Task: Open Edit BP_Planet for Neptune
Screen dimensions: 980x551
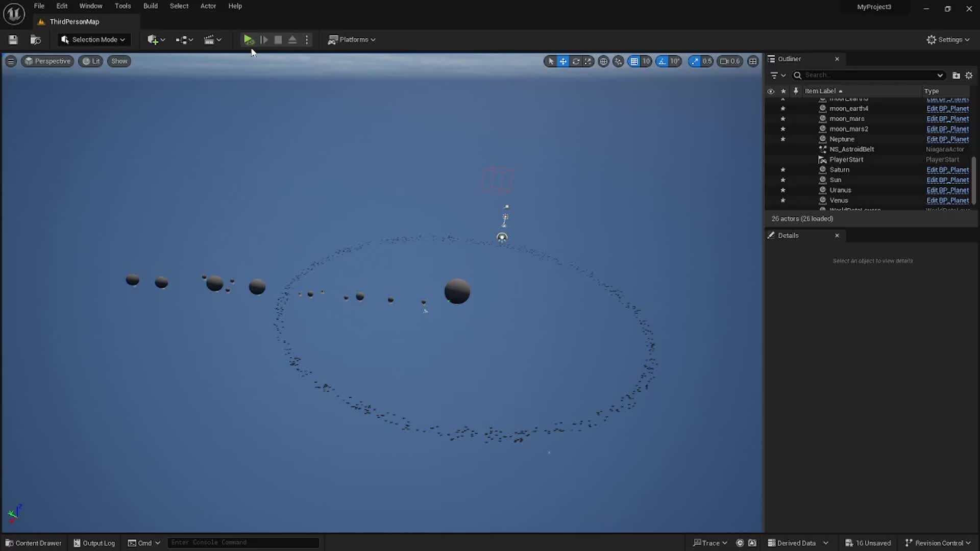Action: point(947,139)
